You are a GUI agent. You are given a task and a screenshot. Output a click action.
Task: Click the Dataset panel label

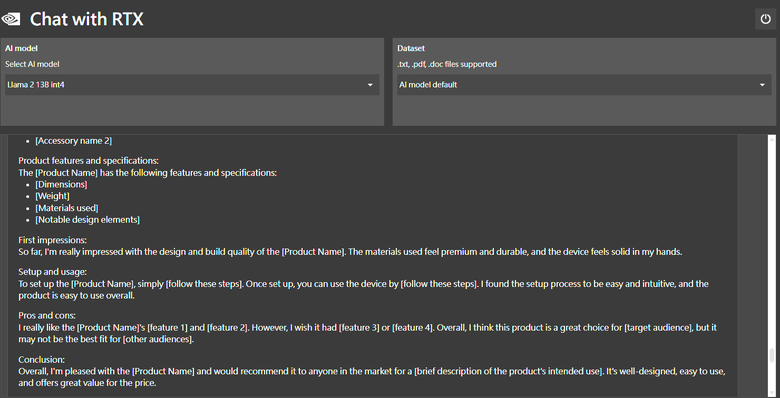(x=411, y=48)
